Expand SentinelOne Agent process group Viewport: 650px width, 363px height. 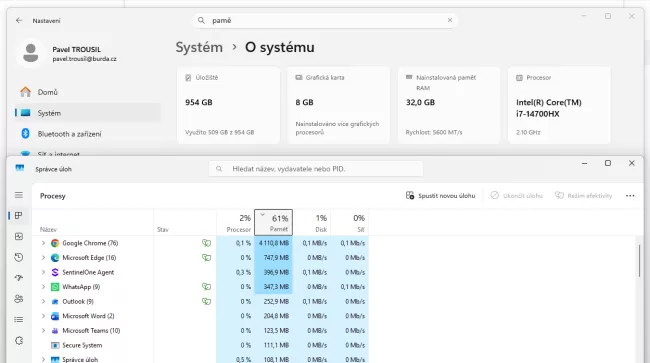coord(43,272)
